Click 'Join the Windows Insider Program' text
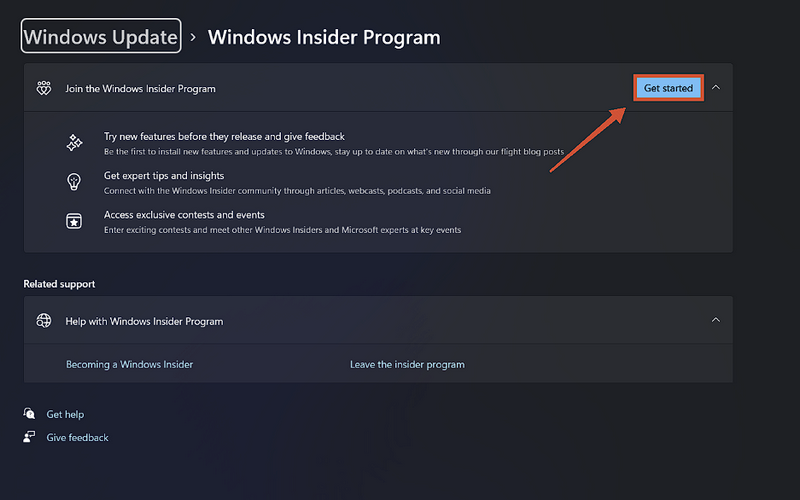Viewport: 800px width, 500px height. (x=140, y=89)
